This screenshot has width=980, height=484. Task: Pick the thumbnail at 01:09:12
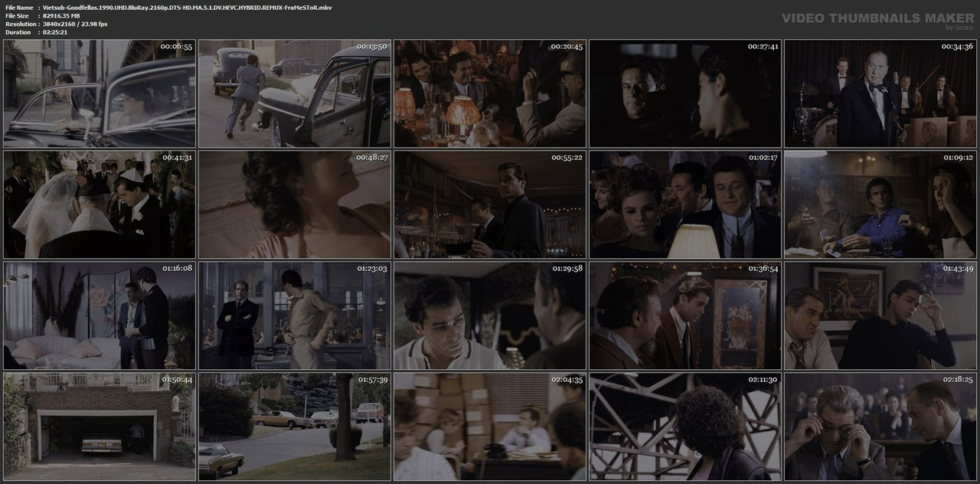click(x=880, y=204)
